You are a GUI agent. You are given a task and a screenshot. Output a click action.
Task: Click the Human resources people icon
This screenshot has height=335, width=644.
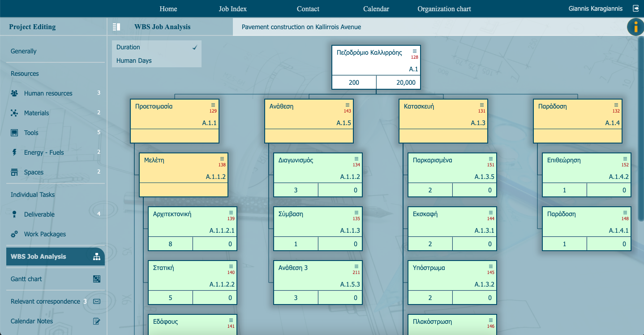14,93
